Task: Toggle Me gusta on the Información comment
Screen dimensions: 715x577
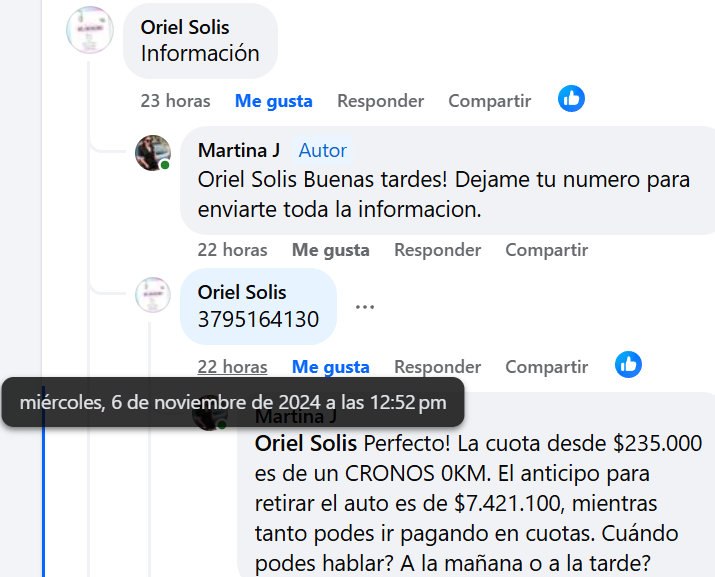Action: point(273,101)
